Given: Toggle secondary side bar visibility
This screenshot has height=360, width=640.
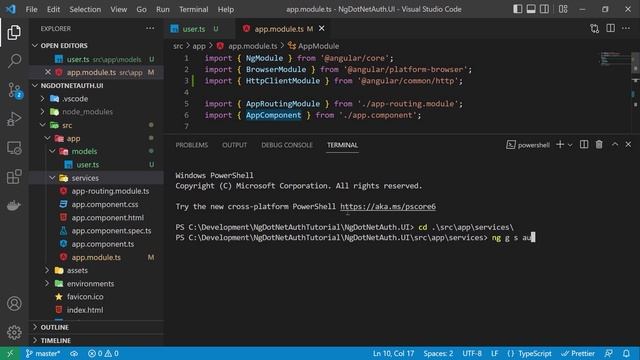Looking at the screenshot, I should (544, 9).
